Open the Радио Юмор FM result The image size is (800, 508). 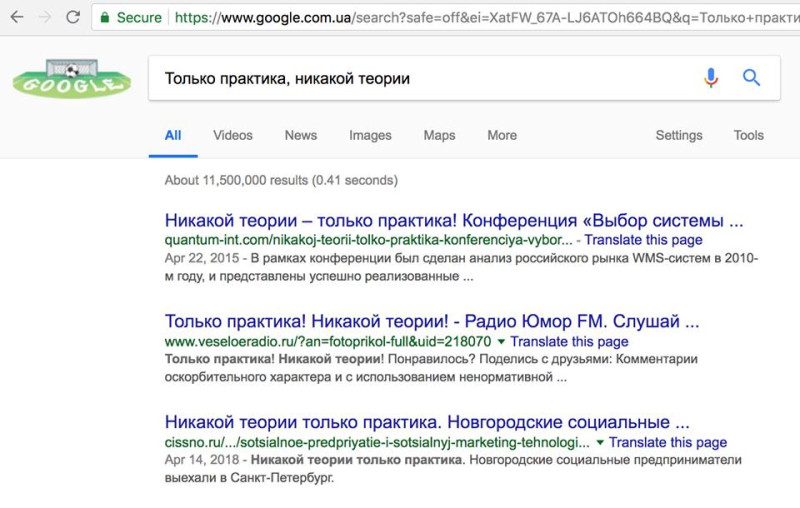[432, 321]
